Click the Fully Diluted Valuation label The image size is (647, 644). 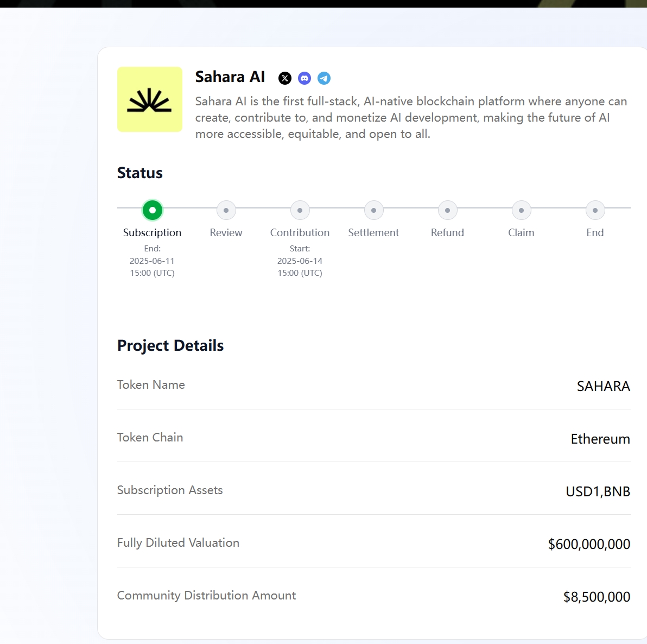[x=178, y=543]
